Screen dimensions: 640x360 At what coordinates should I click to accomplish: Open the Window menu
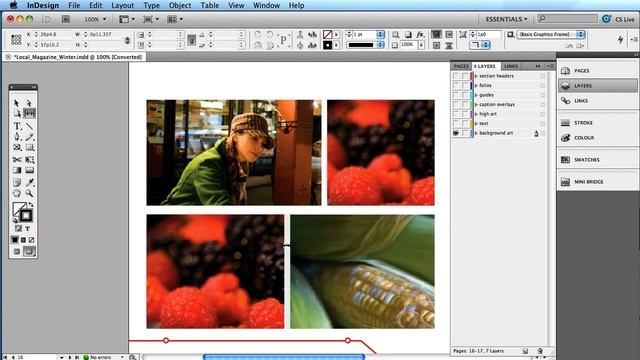266,5
